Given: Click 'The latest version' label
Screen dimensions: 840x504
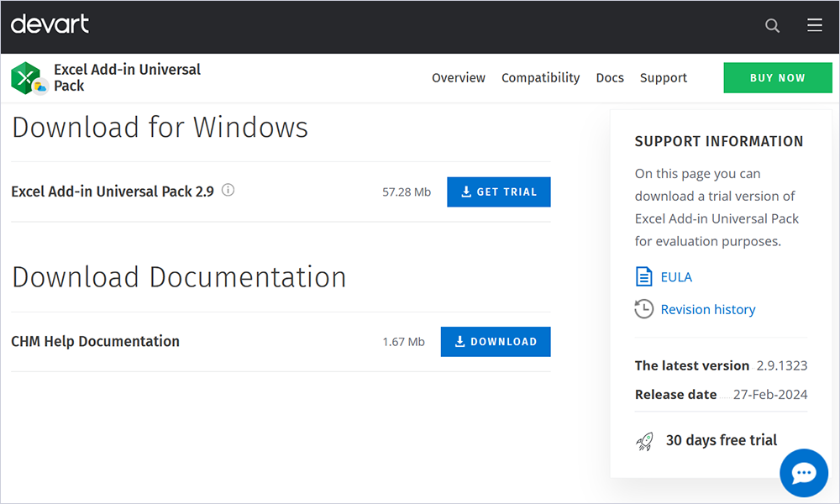Looking at the screenshot, I should click(691, 365).
